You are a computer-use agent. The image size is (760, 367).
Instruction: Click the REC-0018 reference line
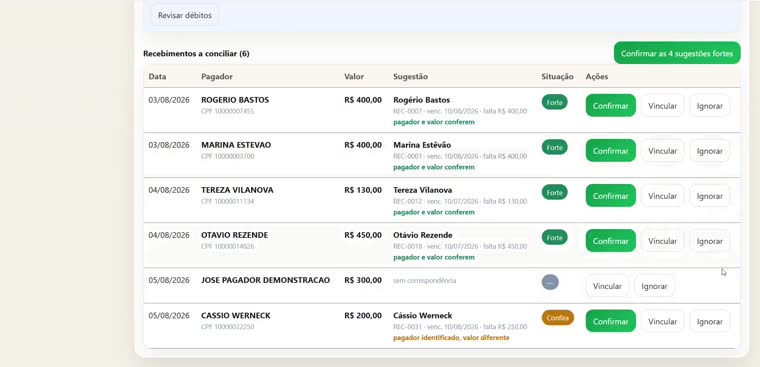tap(460, 246)
